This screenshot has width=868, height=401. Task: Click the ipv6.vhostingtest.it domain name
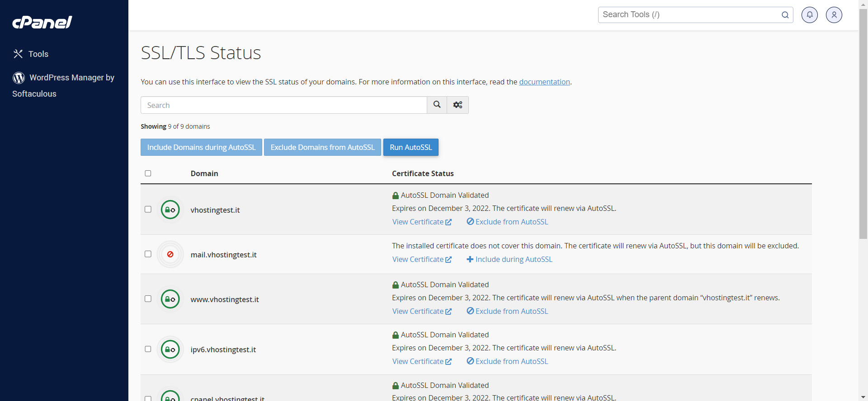(223, 350)
